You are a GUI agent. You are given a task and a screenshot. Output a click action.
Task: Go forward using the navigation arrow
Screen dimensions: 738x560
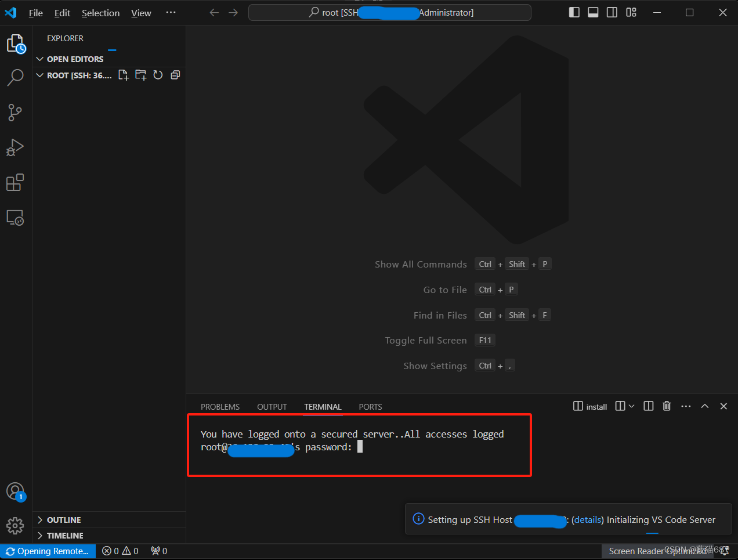coord(233,12)
